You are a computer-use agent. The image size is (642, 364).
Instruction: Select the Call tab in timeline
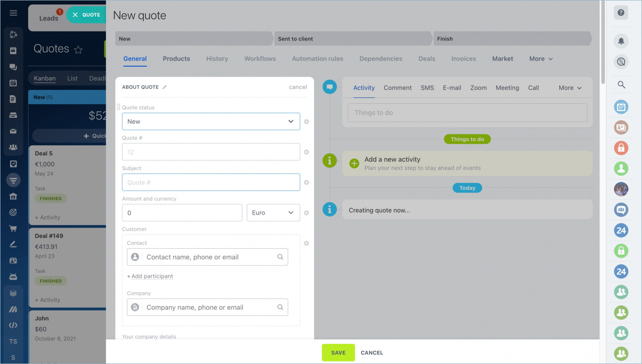pos(534,88)
